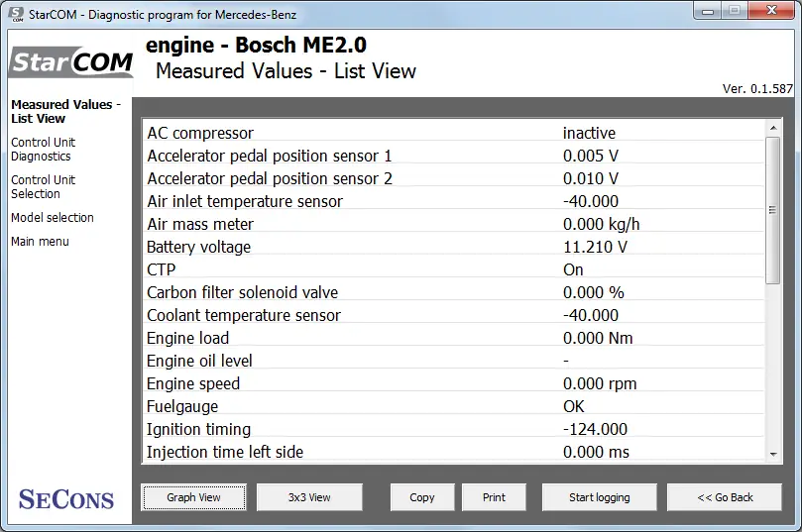Click the << Go Back button
The width and height of the screenshot is (802, 532).
point(725,497)
